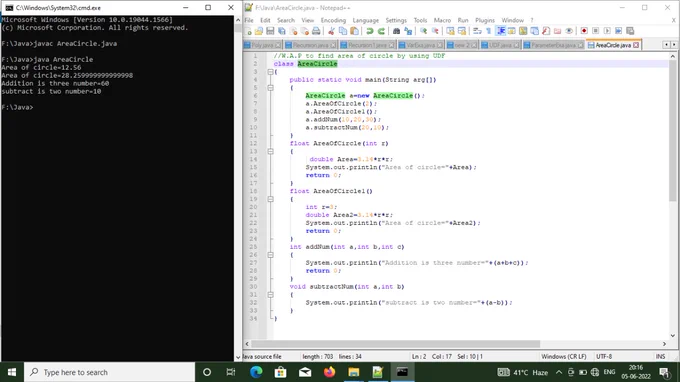This screenshot has width=680, height=382.
Task: Click the Synchronize Vertical Scrolling icon
Action: coord(450,31)
